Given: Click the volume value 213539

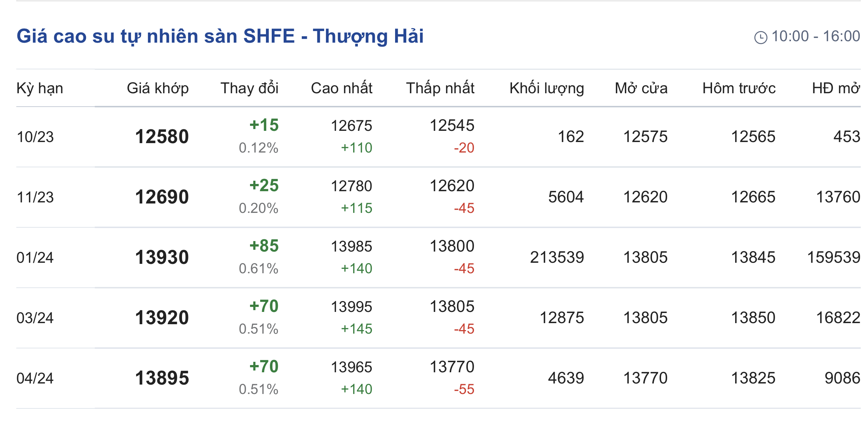Looking at the screenshot, I should 557,257.
